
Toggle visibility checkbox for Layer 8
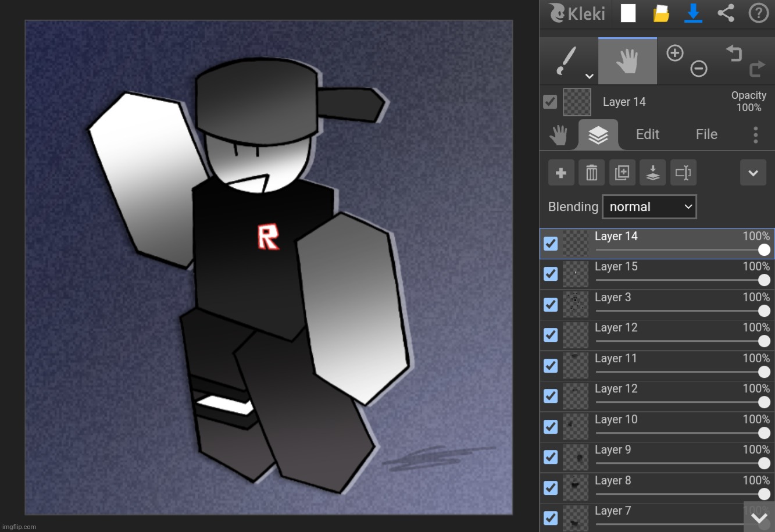click(x=551, y=488)
